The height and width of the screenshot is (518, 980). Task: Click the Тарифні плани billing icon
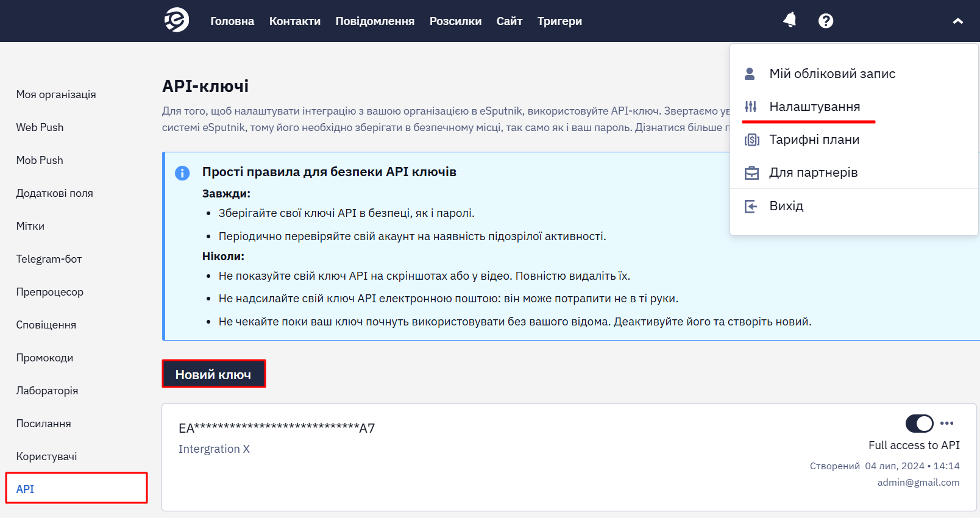[x=751, y=140]
